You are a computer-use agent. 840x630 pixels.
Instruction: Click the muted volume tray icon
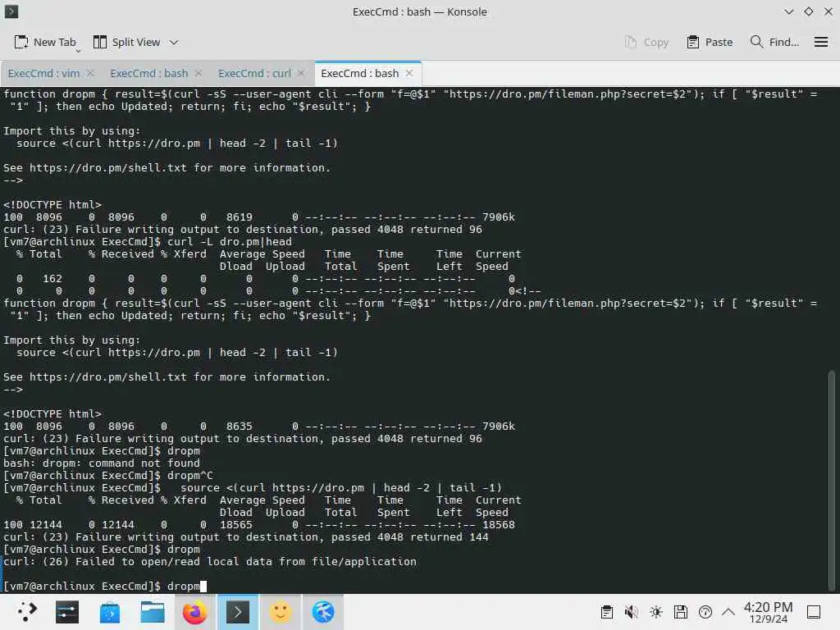(x=632, y=612)
